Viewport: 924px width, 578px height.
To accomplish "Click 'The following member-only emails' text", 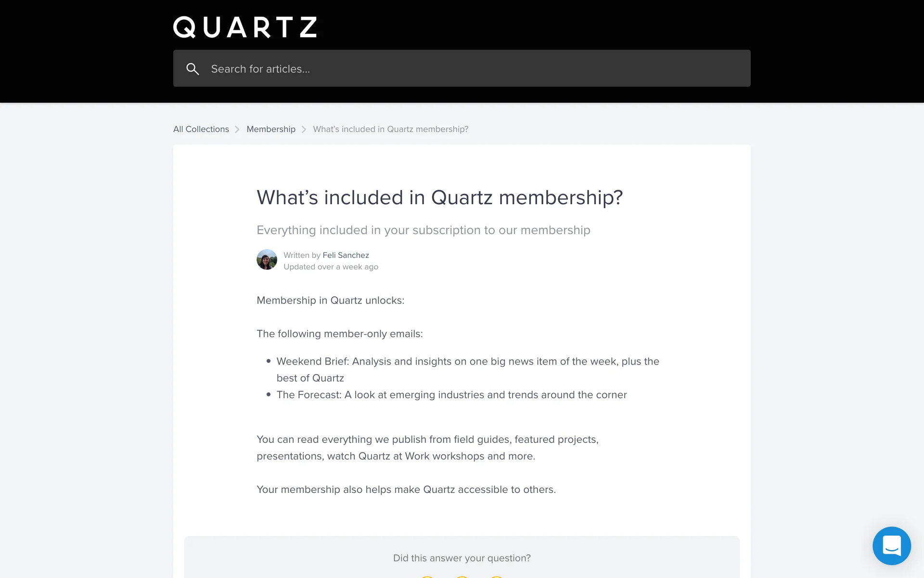I will [x=339, y=334].
